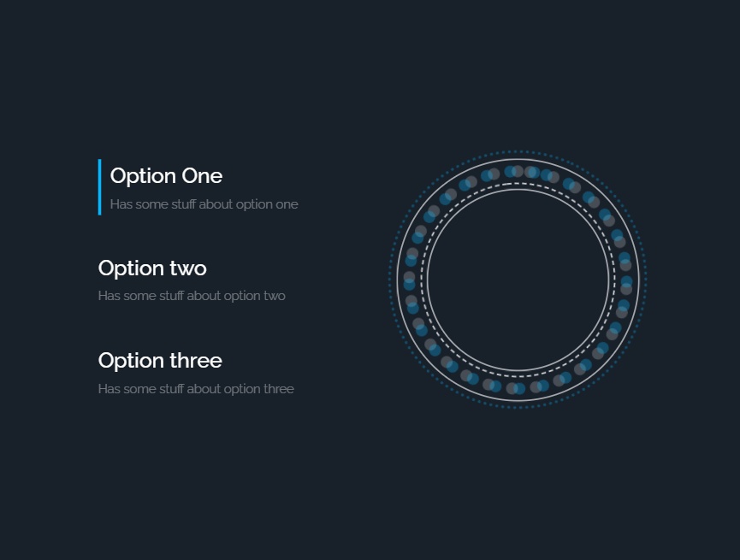Click the empty center of the circular graphic

coord(518,280)
